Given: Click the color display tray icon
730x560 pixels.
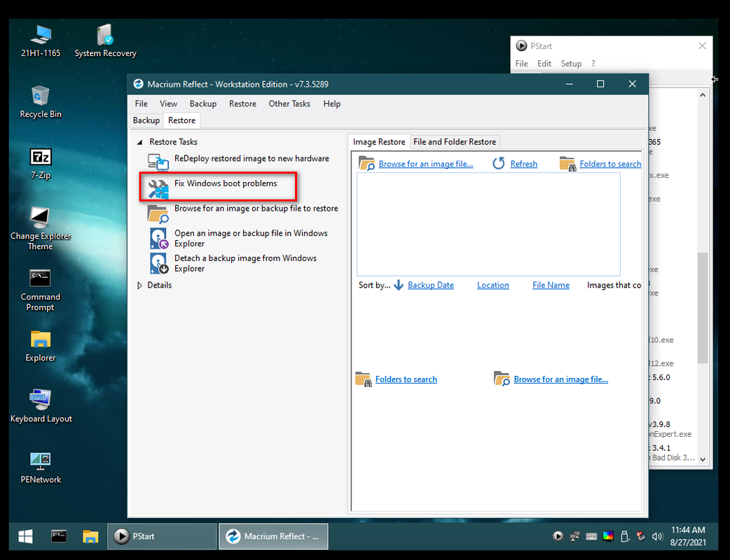Looking at the screenshot, I should point(608,536).
